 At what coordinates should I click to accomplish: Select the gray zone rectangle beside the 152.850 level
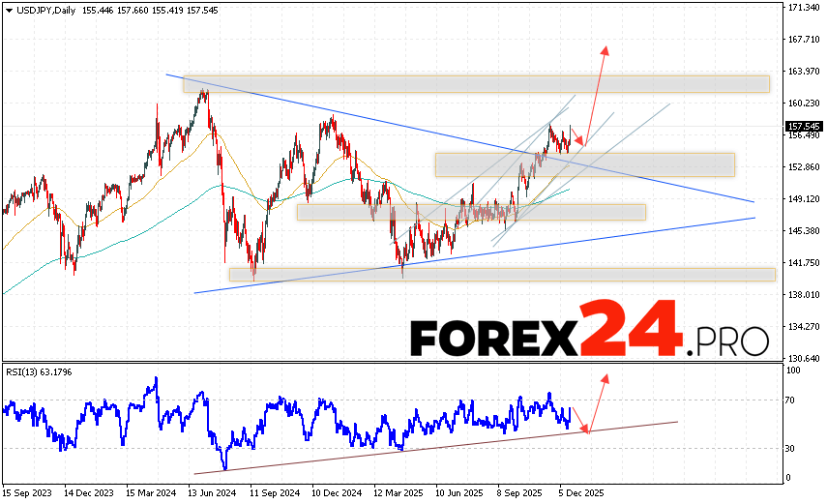[x=584, y=164]
